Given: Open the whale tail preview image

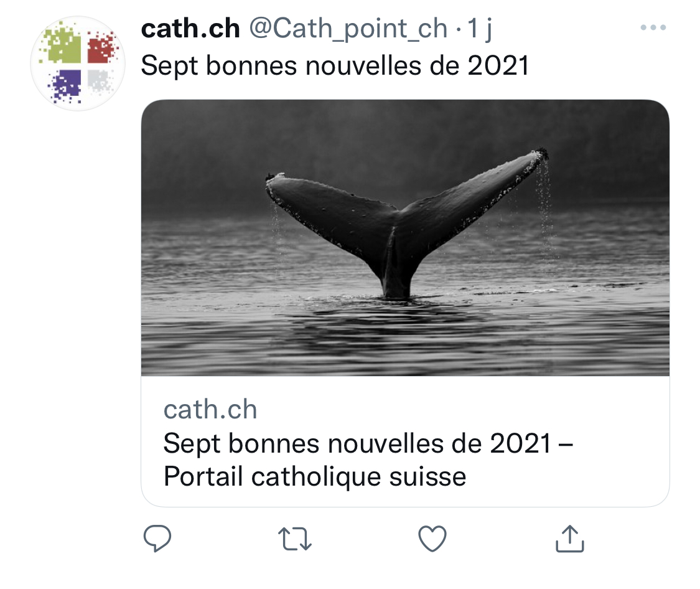Looking at the screenshot, I should (405, 238).
